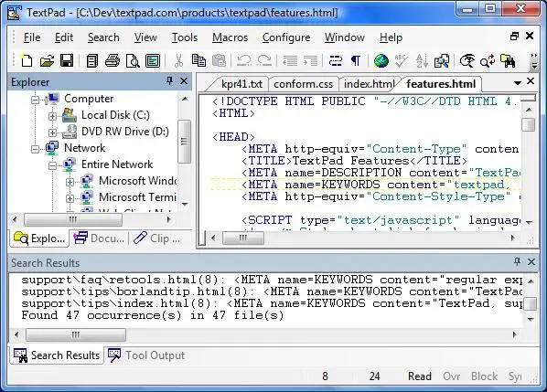This screenshot has width=547, height=392.
Task: Toggle pin on Explorer panel
Action: 169,81
